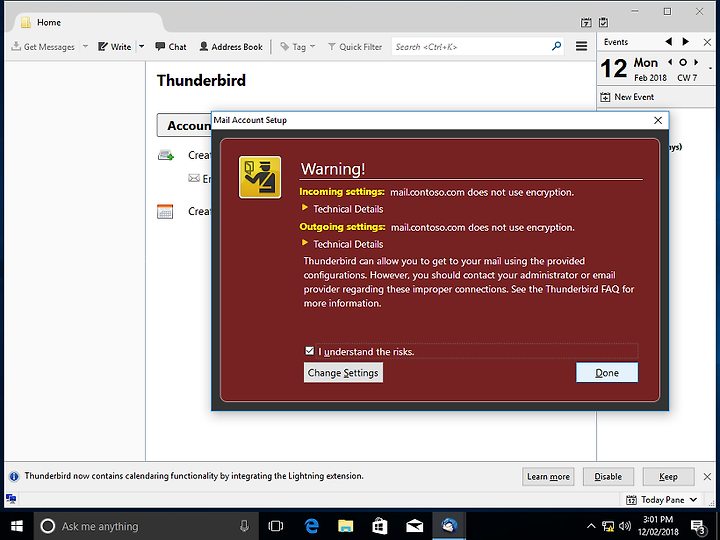
Task: Open Task View from the taskbar
Action: coord(276,526)
